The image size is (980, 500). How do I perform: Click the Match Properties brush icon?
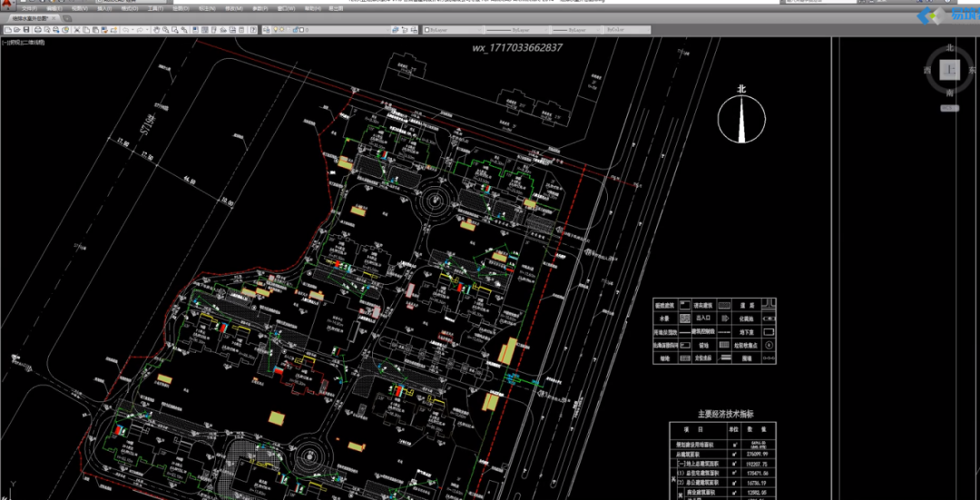pos(104,30)
